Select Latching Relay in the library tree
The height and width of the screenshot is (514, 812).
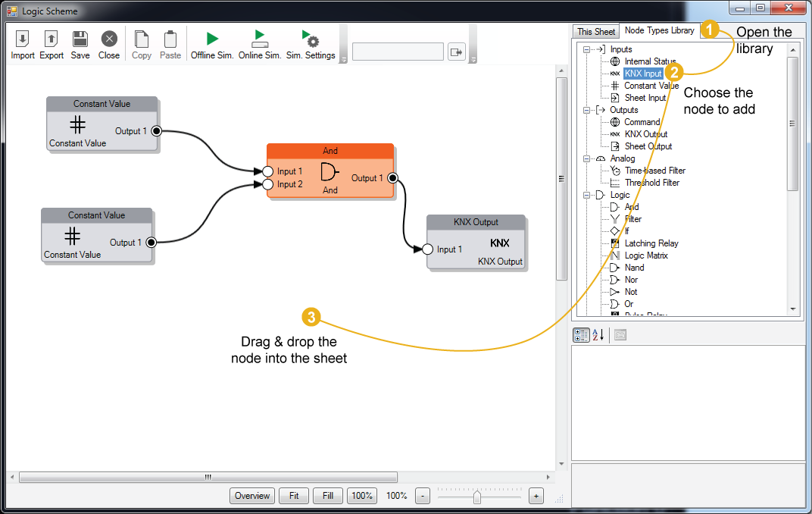point(651,243)
